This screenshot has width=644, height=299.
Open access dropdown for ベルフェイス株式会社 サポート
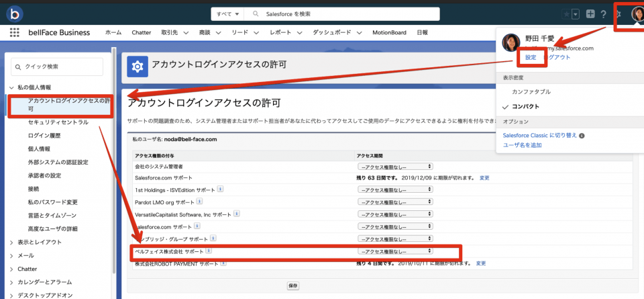click(x=394, y=251)
